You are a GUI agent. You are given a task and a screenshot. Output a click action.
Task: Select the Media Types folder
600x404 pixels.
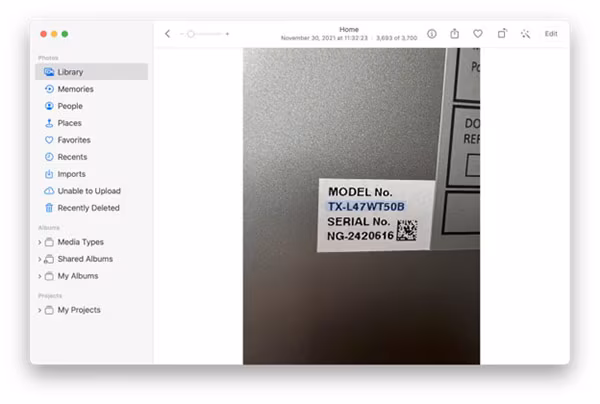click(x=91, y=242)
